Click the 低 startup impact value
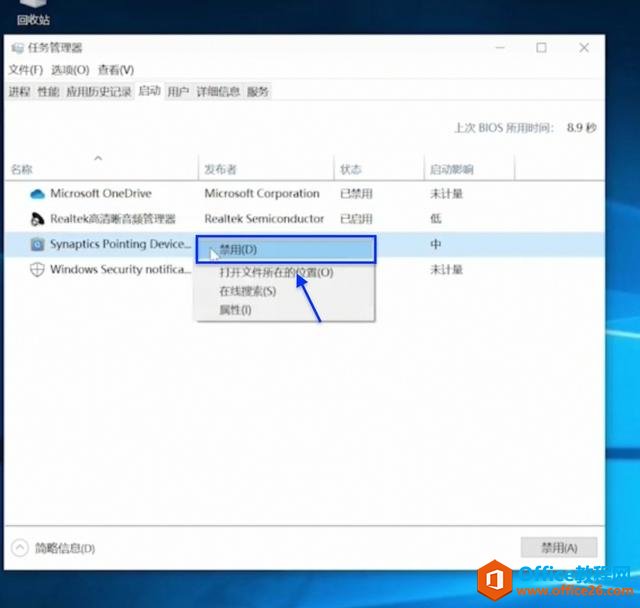 click(x=436, y=219)
